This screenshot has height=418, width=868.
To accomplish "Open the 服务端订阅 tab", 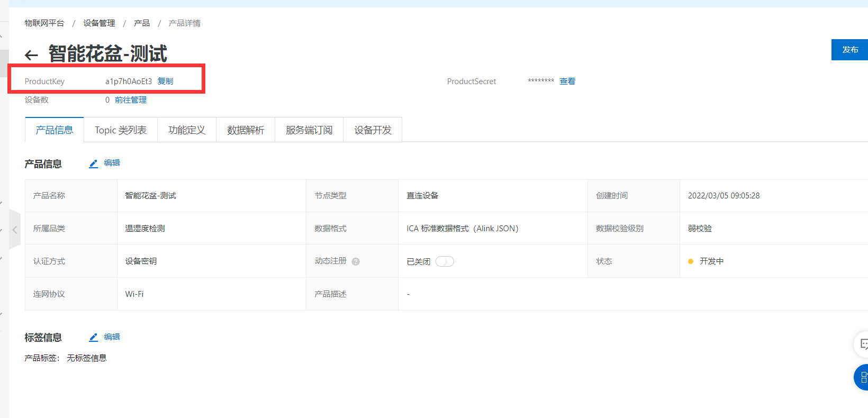I will tap(309, 130).
